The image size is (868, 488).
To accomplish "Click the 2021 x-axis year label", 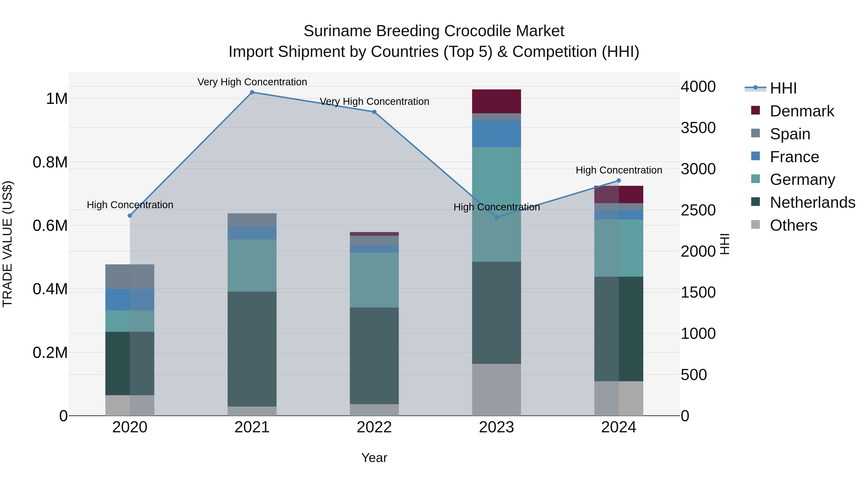I will tap(252, 427).
